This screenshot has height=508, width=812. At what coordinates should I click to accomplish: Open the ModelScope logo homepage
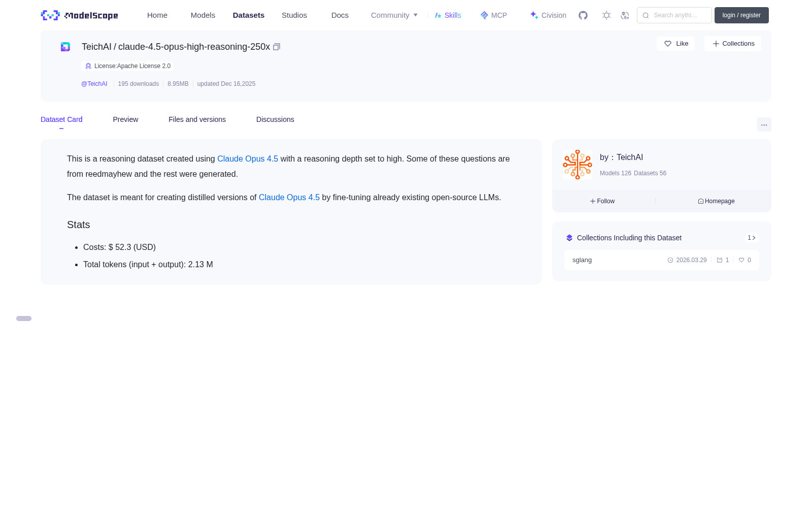point(79,15)
